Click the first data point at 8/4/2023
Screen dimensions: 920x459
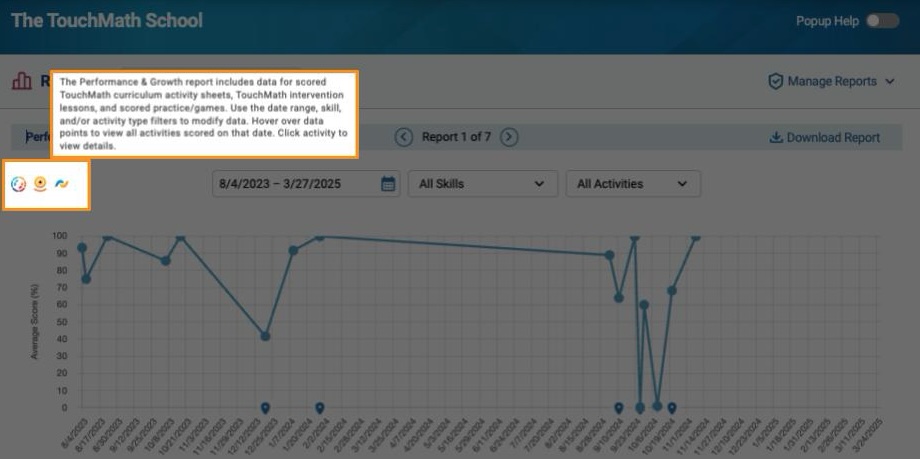click(x=82, y=248)
